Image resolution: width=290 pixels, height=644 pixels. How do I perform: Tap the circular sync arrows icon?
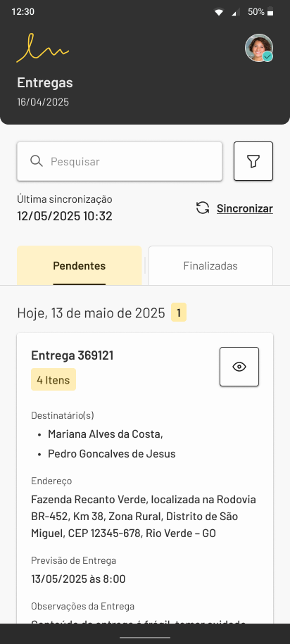203,208
